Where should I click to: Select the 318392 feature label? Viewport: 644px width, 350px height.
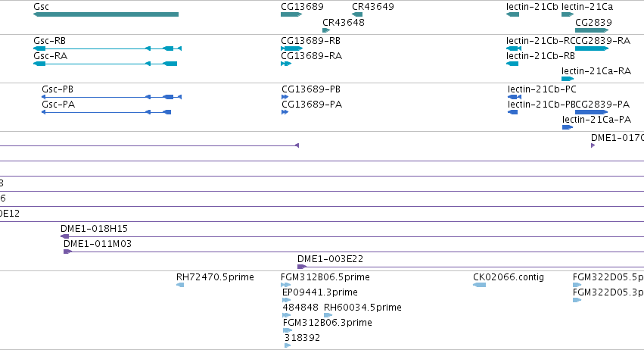(x=302, y=338)
